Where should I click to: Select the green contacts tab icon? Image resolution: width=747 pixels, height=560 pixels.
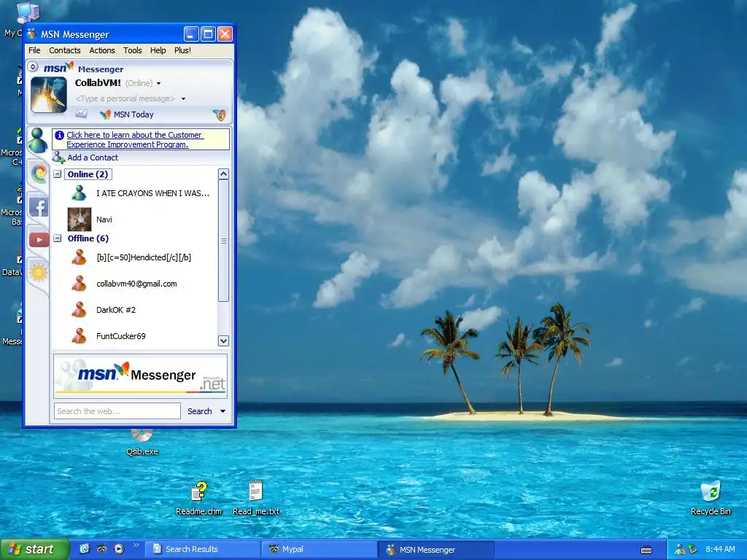tap(37, 139)
